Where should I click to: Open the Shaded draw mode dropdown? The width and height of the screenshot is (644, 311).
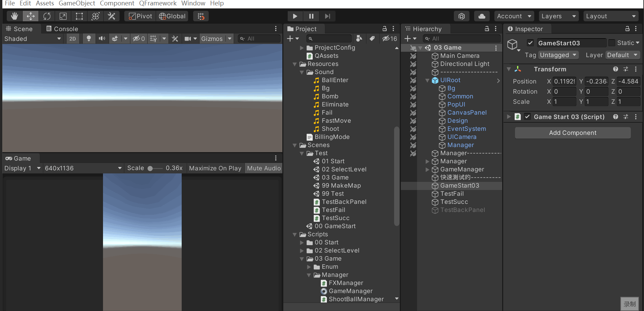[x=32, y=39]
